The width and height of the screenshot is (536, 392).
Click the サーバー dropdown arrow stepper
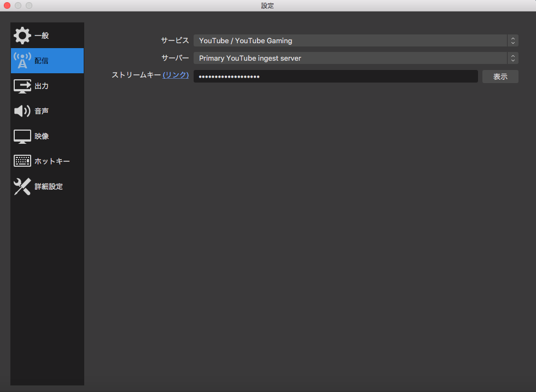coord(513,58)
